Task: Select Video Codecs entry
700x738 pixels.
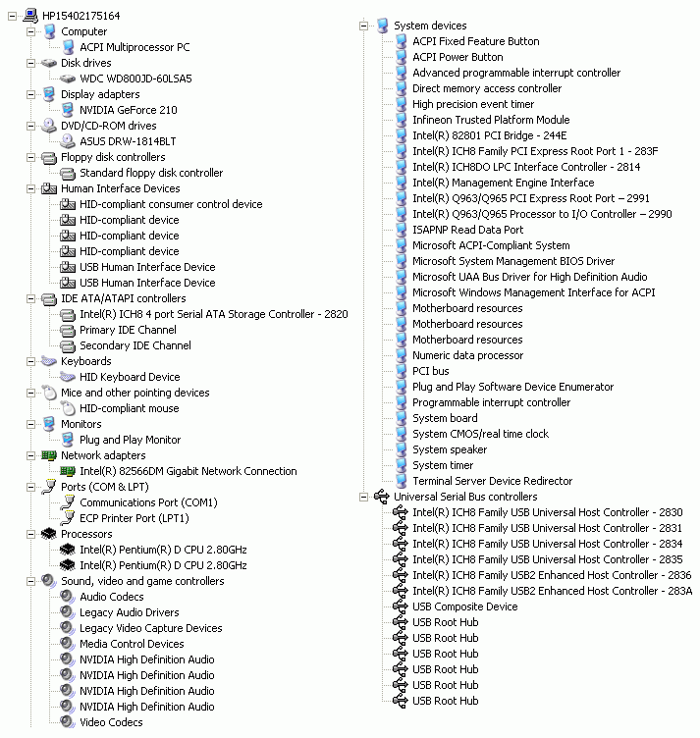Action: tap(111, 722)
